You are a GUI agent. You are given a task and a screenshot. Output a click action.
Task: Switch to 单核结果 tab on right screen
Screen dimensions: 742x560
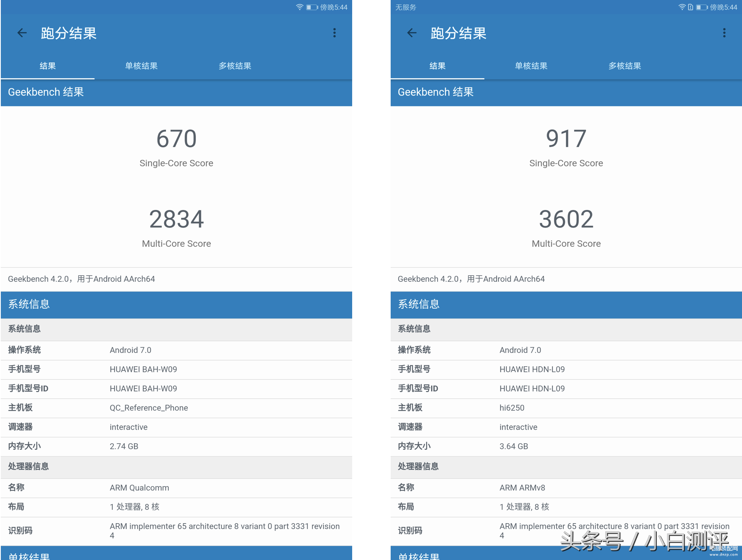[x=531, y=66]
